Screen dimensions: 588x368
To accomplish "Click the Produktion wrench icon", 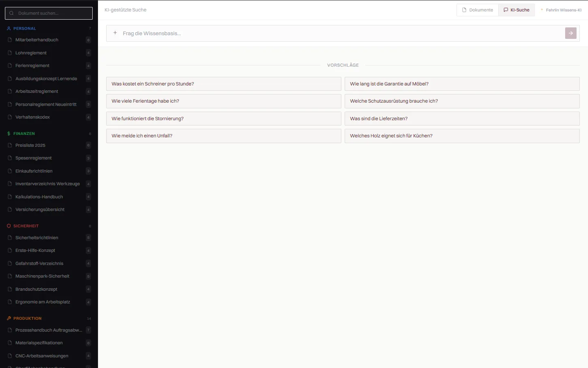I will pyautogui.click(x=9, y=319).
